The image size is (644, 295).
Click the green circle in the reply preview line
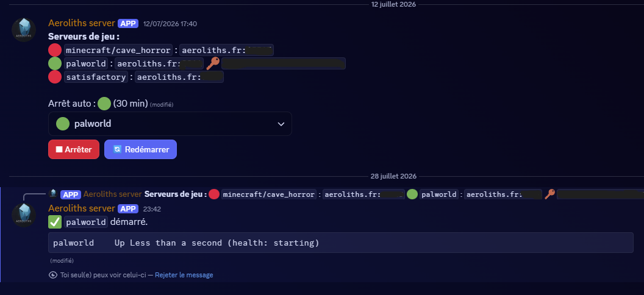(x=412, y=194)
